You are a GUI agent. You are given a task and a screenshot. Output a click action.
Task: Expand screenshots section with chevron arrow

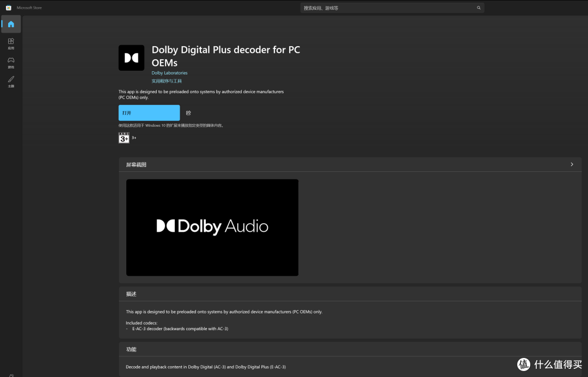click(x=572, y=164)
